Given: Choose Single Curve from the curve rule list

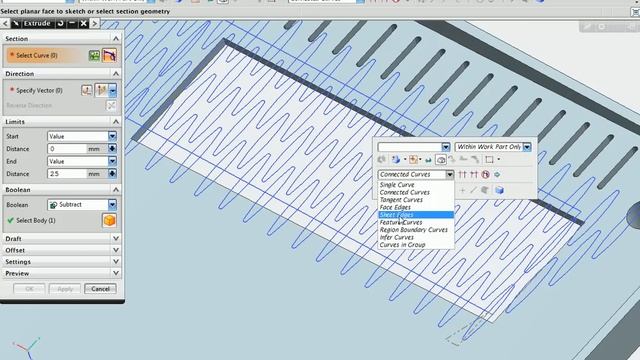Looking at the screenshot, I should coord(397,185).
